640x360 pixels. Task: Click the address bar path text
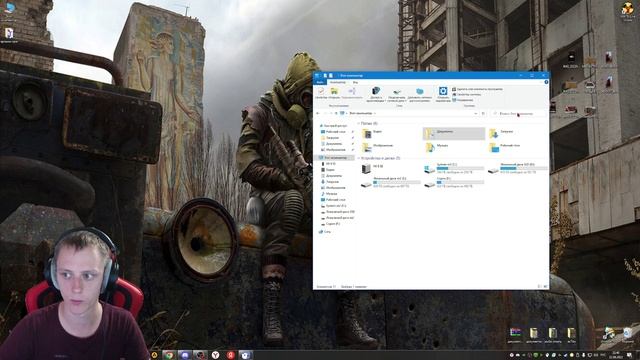(x=361, y=113)
